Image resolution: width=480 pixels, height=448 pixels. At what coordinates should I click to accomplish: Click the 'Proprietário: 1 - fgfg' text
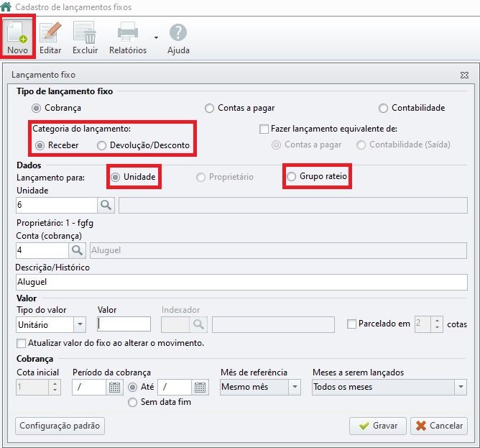tap(55, 223)
